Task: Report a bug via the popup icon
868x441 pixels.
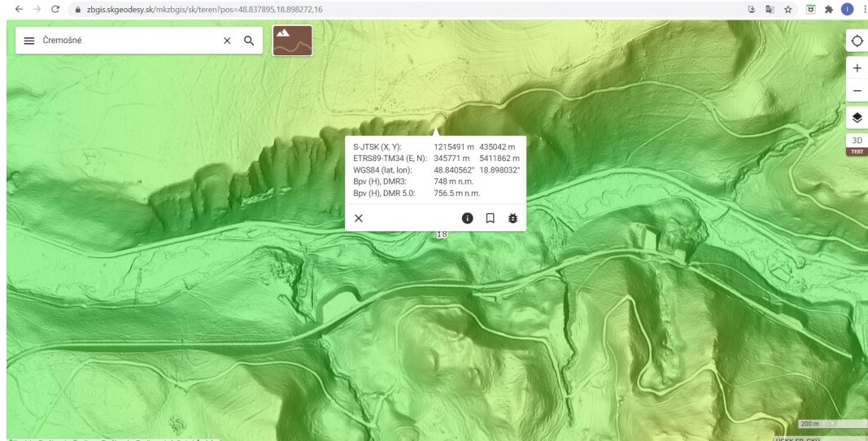Action: click(x=513, y=218)
